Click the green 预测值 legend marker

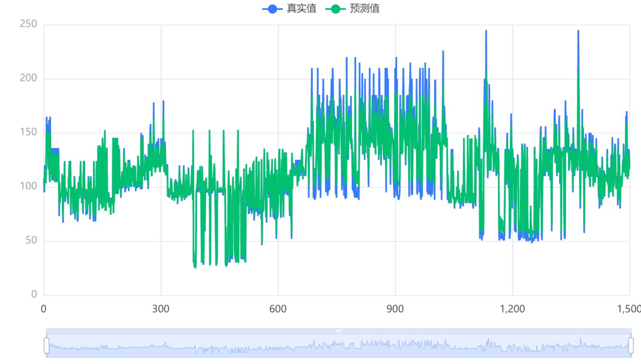click(x=336, y=8)
